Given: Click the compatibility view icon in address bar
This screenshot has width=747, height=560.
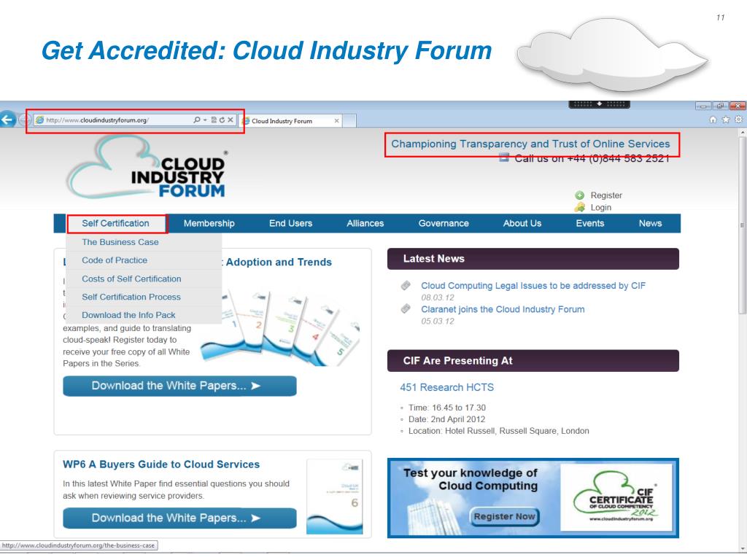Looking at the screenshot, I should click(214, 120).
